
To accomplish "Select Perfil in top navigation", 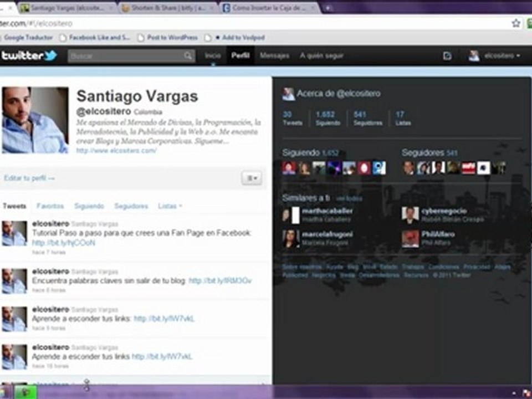I will tap(240, 55).
